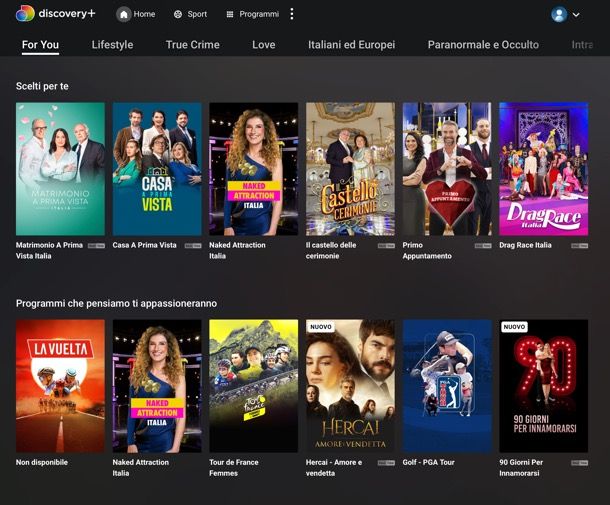Open 90 Giorni Per Innamorarsi poster

pos(544,386)
